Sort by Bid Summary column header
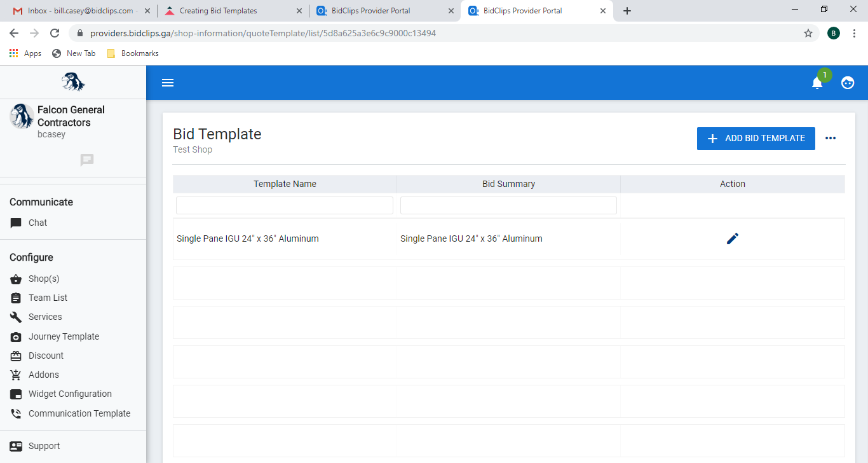The height and width of the screenshot is (463, 868). pos(508,184)
